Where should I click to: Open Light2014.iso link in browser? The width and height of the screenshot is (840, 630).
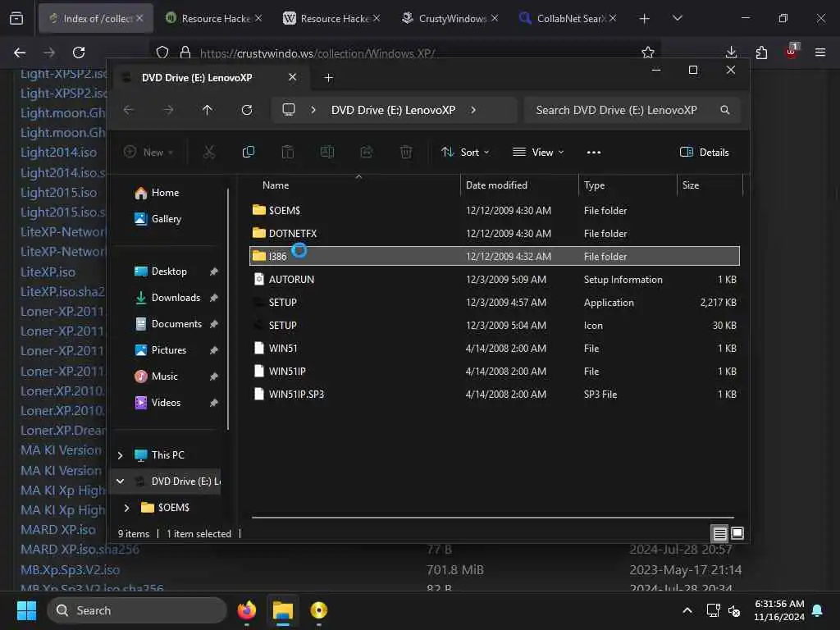click(x=59, y=153)
